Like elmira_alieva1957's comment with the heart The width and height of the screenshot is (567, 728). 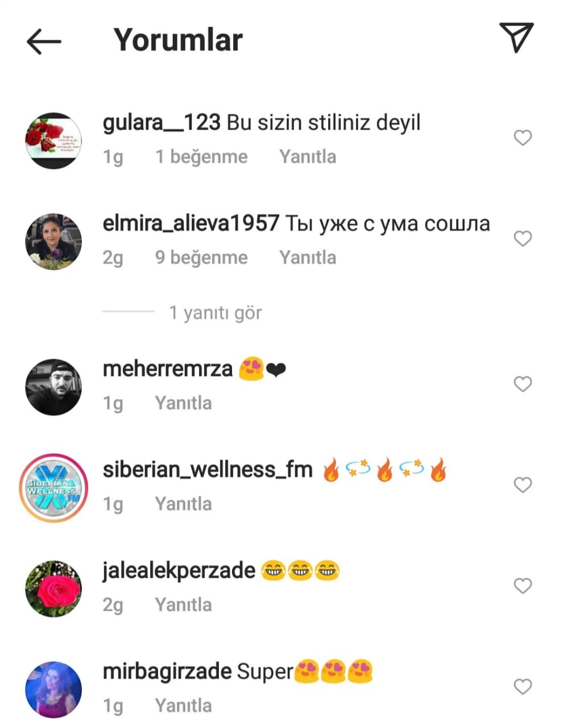[523, 238]
